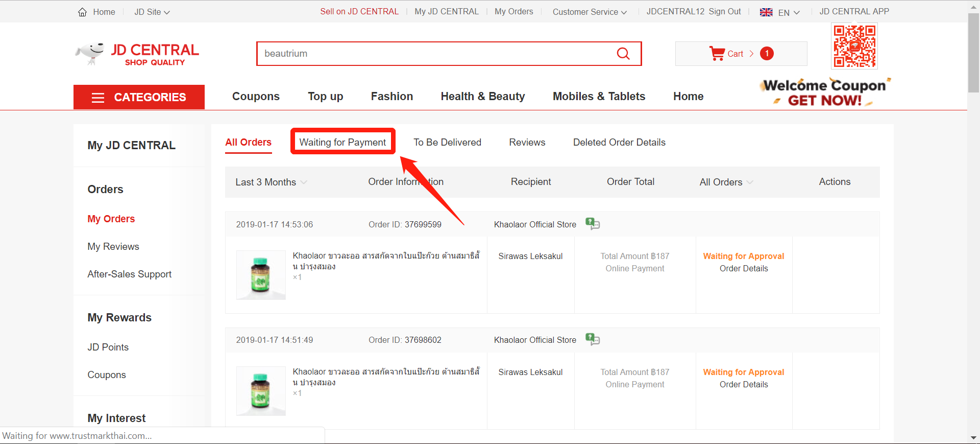The image size is (980, 444).
Task: Open Order Details for order 37699599
Action: [744, 268]
